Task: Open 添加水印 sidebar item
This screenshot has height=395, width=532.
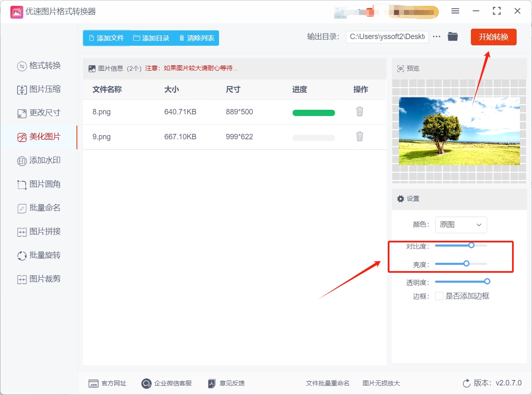Action: coord(39,160)
